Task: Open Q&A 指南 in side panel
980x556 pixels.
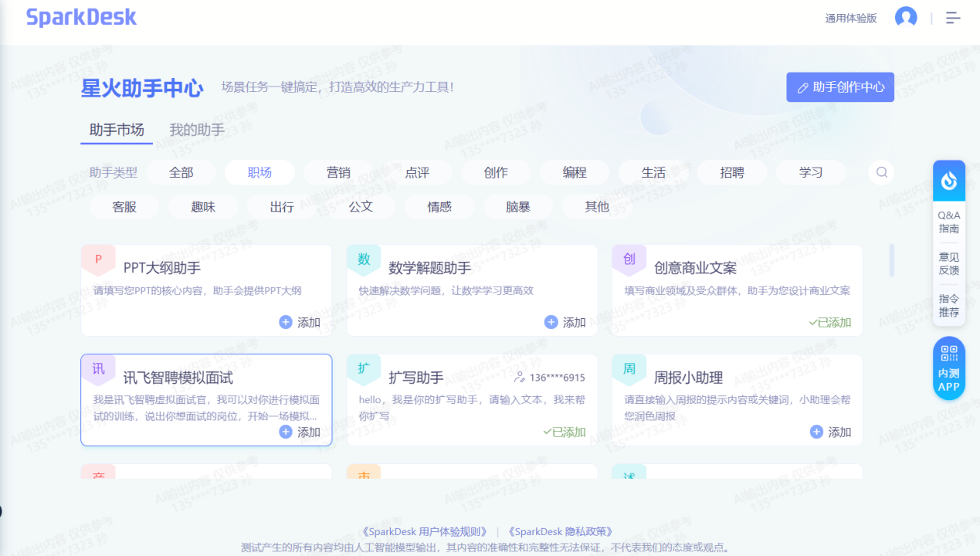Action: pyautogui.click(x=949, y=222)
